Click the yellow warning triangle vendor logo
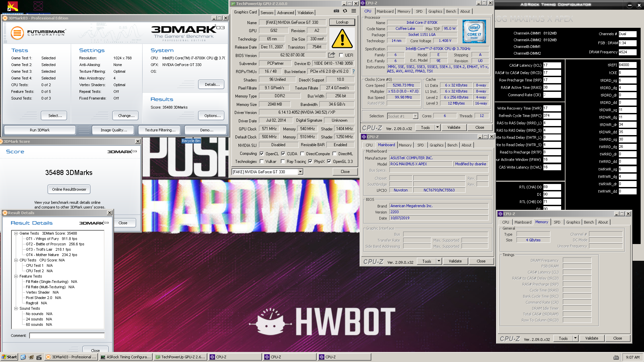644x362 pixels. (x=342, y=39)
